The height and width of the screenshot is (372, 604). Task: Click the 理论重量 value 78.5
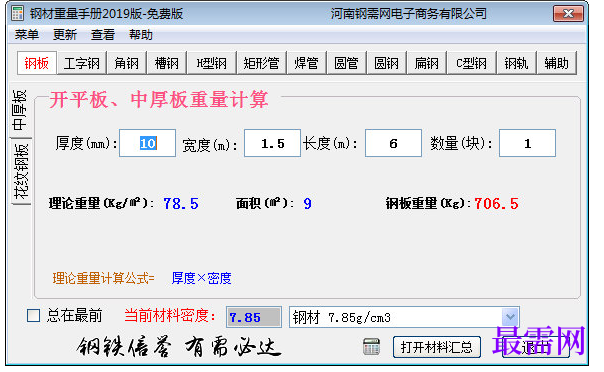pyautogui.click(x=181, y=203)
